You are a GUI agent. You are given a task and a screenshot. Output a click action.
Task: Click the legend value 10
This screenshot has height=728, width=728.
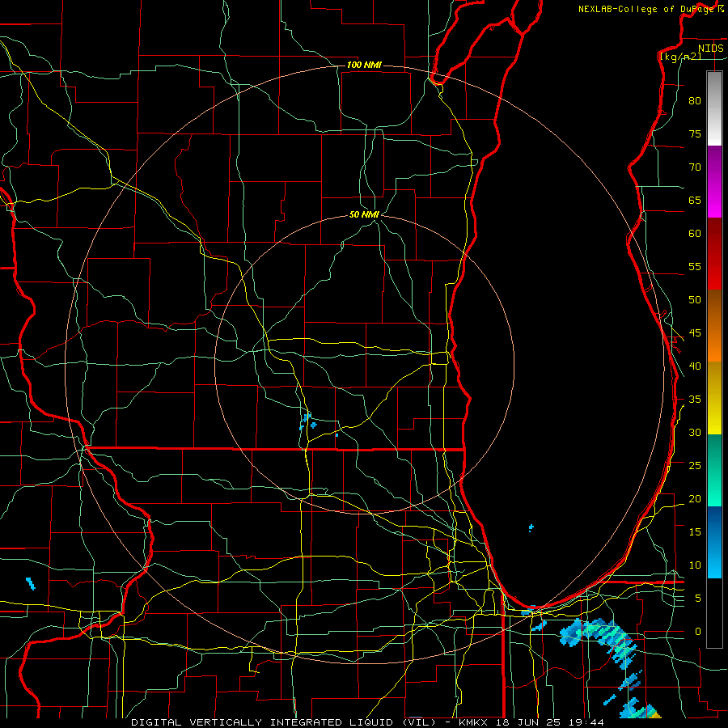pyautogui.click(x=695, y=565)
